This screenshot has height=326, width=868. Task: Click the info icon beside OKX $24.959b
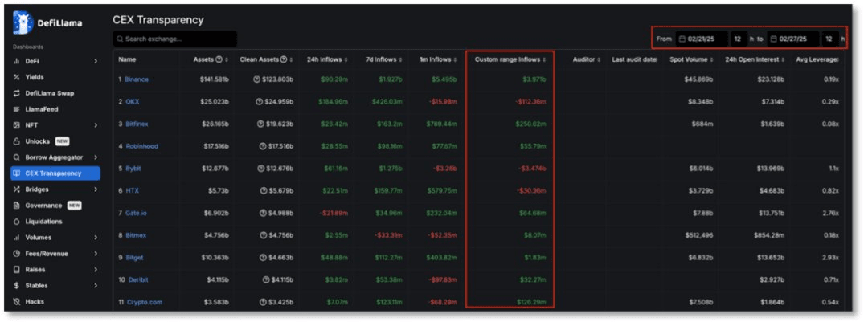[260, 102]
